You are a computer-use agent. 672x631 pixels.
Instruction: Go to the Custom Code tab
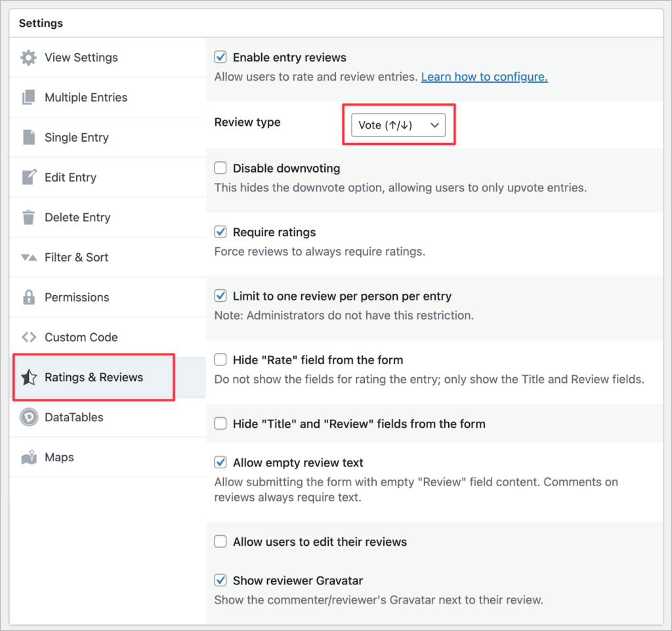(108, 337)
